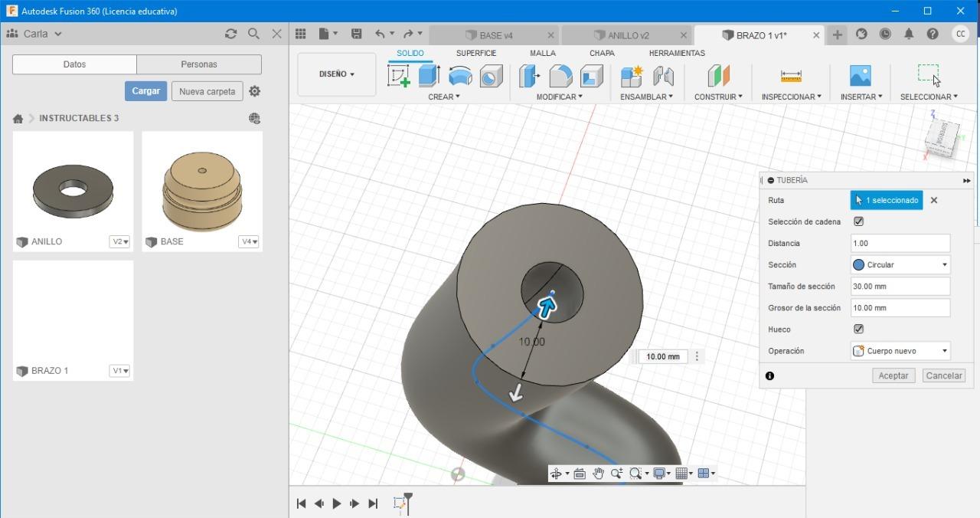Click the Select tool icon
This screenshot has height=518, width=980.
coord(929,74)
